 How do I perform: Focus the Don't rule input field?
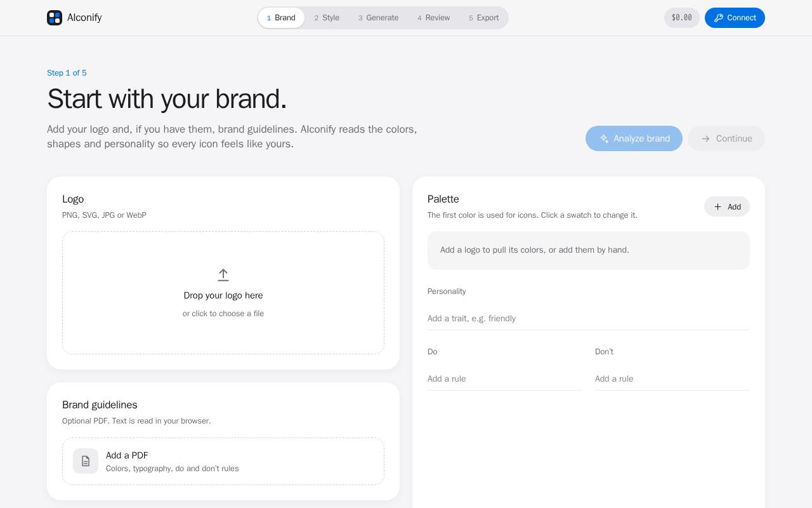672,379
